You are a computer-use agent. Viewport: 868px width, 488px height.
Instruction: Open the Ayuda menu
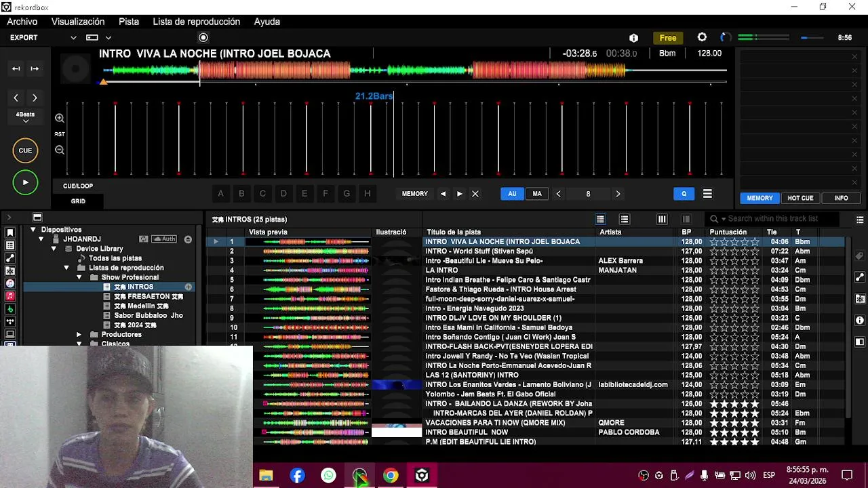(x=267, y=22)
